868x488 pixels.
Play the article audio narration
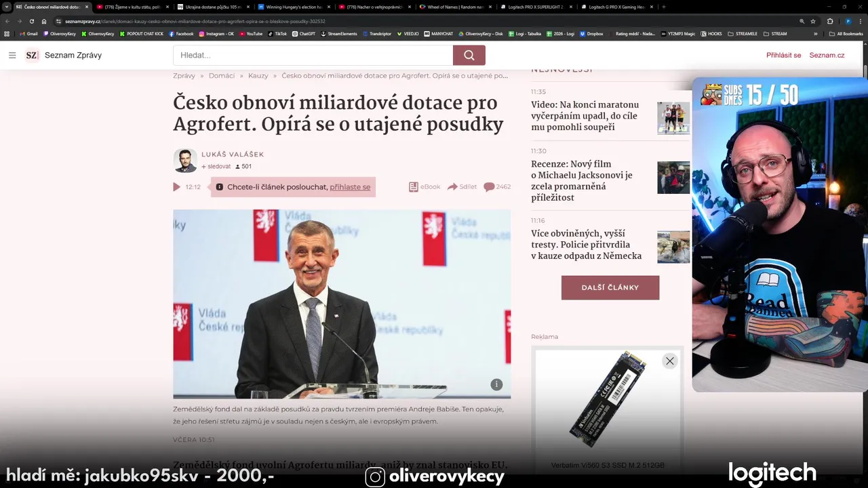pos(176,187)
